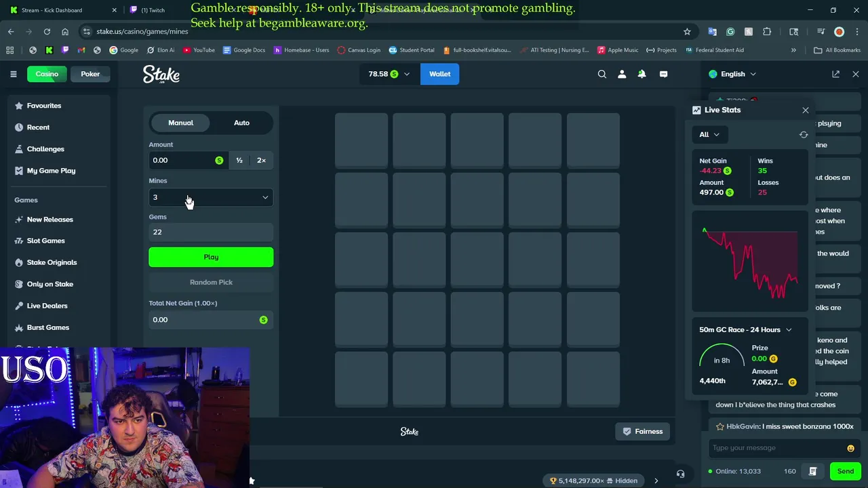
Task: Expand the 50m GC Race dropdown
Action: [745, 329]
